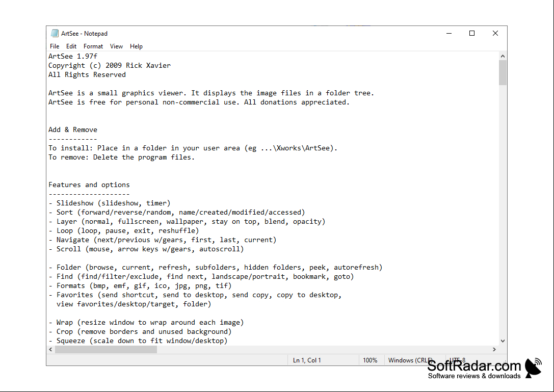The width and height of the screenshot is (554, 392).
Task: Click the 'Squeeze (scale down' line
Action: 138,341
